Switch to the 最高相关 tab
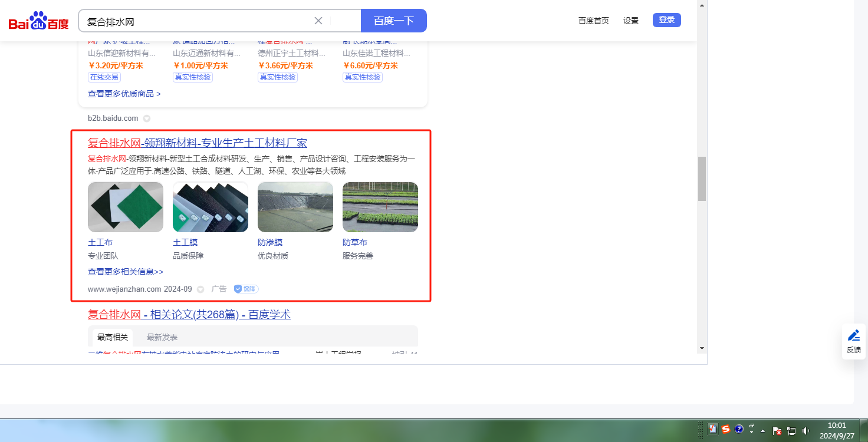Image resolution: width=868 pixels, height=442 pixels. pos(113,337)
